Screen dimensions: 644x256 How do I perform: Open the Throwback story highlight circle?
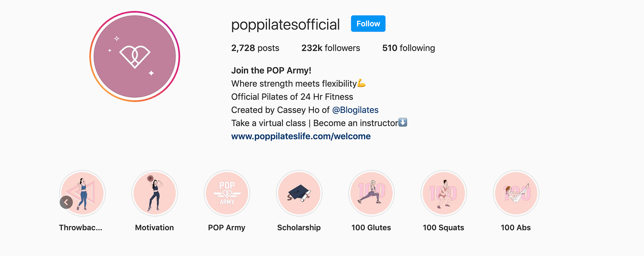(x=83, y=193)
